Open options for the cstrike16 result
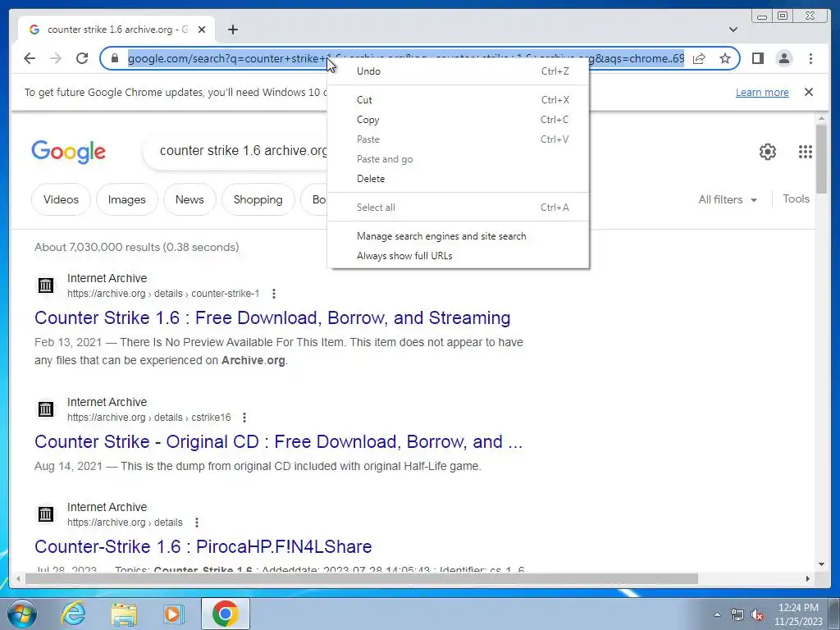 [244, 418]
